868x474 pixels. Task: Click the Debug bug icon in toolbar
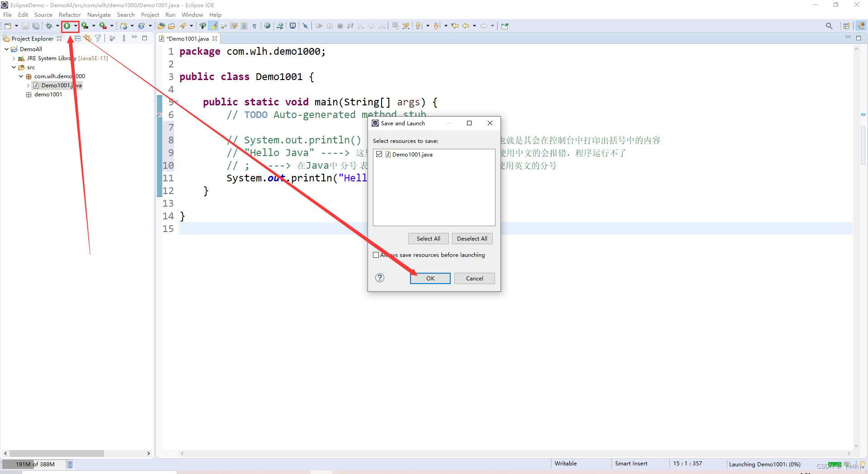pos(49,26)
